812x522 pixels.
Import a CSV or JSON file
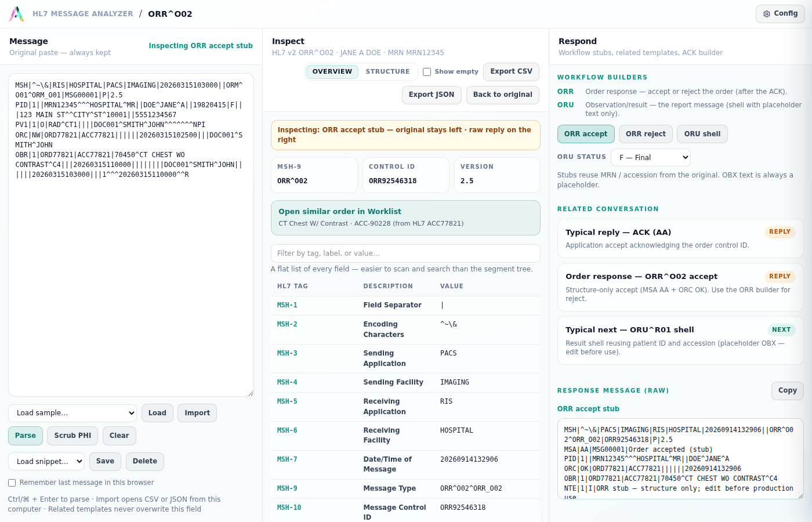click(x=197, y=413)
